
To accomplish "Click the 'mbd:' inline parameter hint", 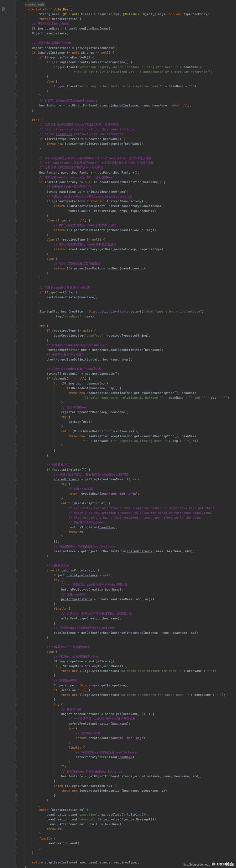I will tap(175, 106).
